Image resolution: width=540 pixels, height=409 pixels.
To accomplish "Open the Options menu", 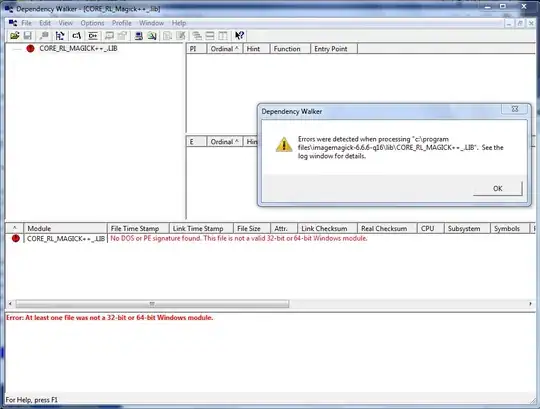I will 92,23.
